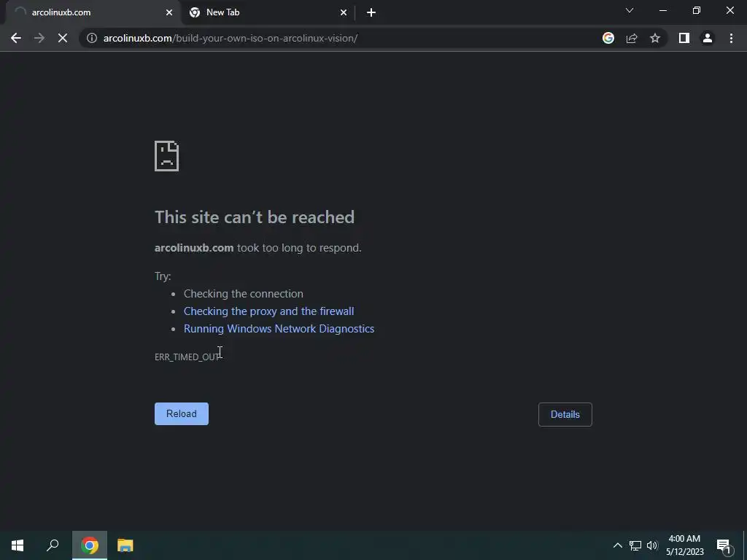Open Checking the proxy and firewall link

268,311
